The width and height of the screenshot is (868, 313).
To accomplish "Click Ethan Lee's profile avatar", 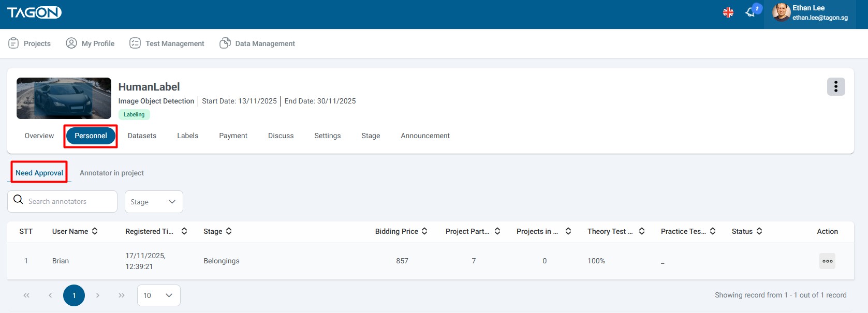I will click(781, 12).
